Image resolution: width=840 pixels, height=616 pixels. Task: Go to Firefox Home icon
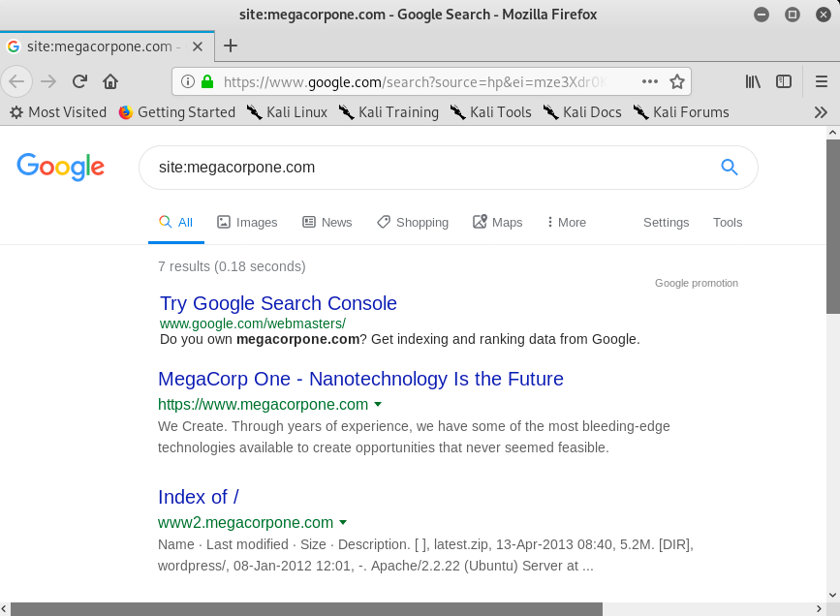[x=110, y=81]
